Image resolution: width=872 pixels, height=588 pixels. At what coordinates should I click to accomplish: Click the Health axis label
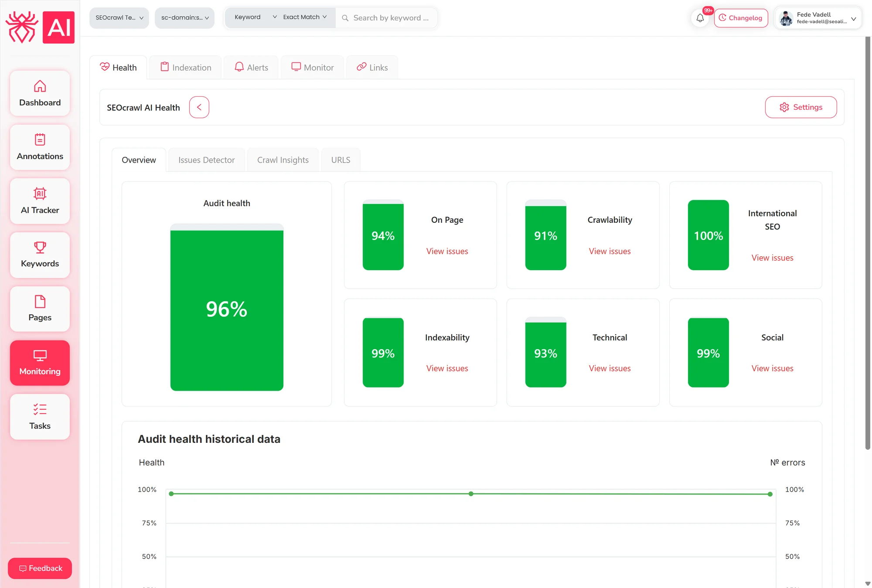(x=152, y=462)
